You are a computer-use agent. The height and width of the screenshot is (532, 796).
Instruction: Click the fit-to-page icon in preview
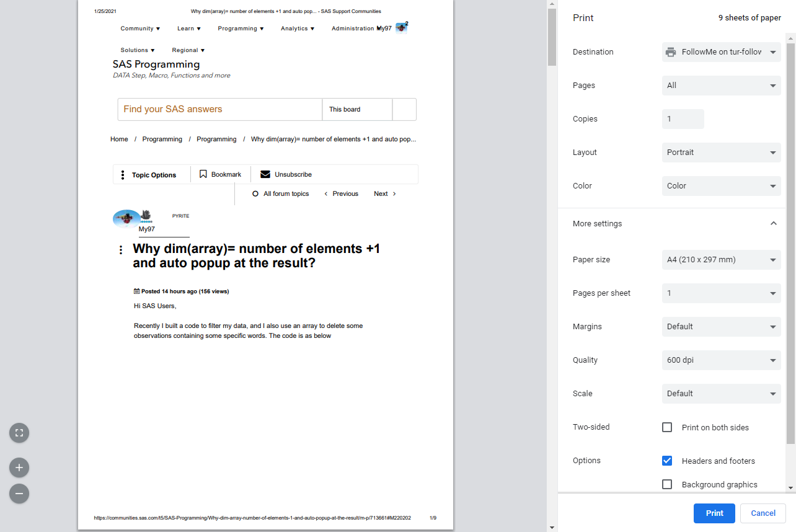[19, 433]
